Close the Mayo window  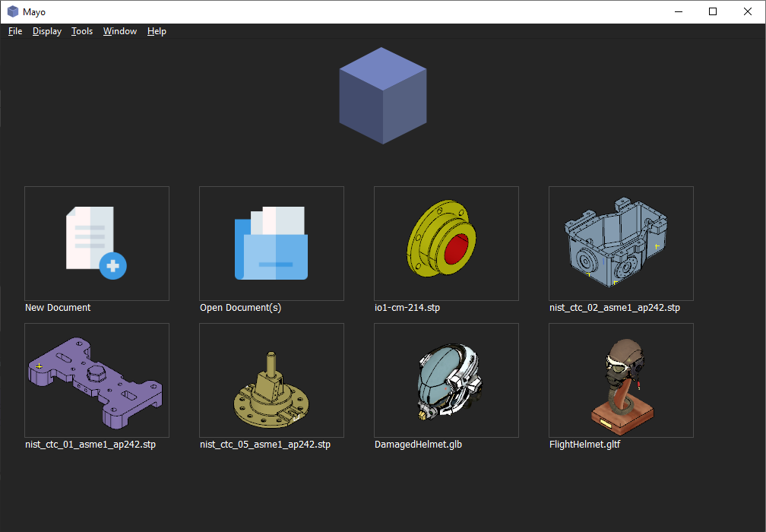coord(748,11)
